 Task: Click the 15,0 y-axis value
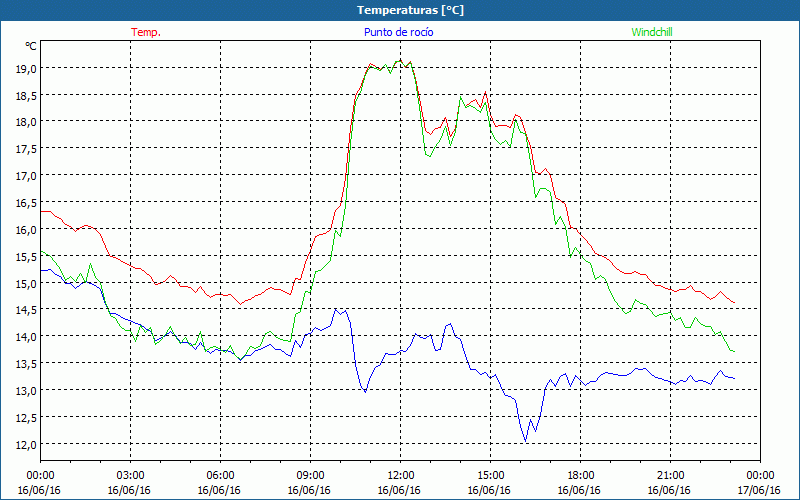point(26,283)
